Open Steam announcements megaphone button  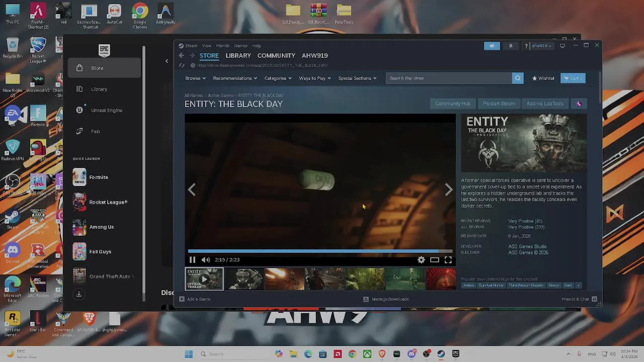pyautogui.click(x=492, y=46)
